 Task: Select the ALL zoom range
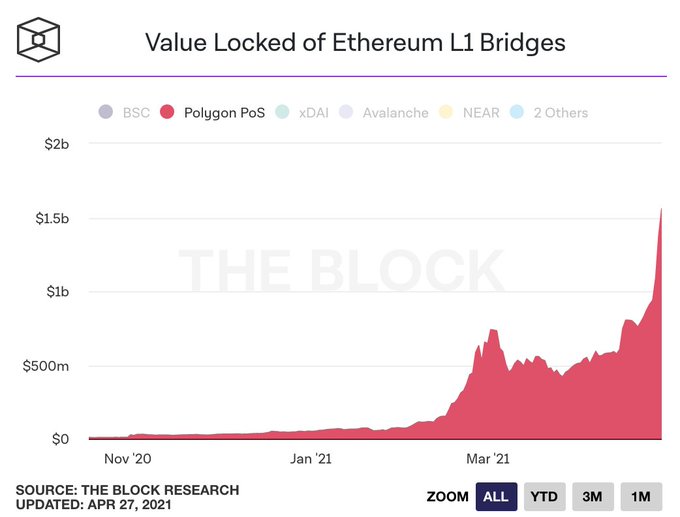496,496
